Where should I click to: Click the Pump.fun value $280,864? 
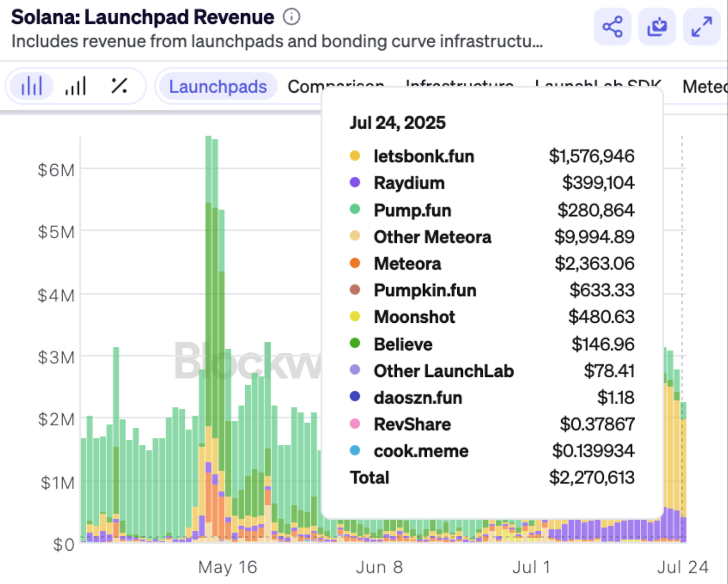point(596,210)
